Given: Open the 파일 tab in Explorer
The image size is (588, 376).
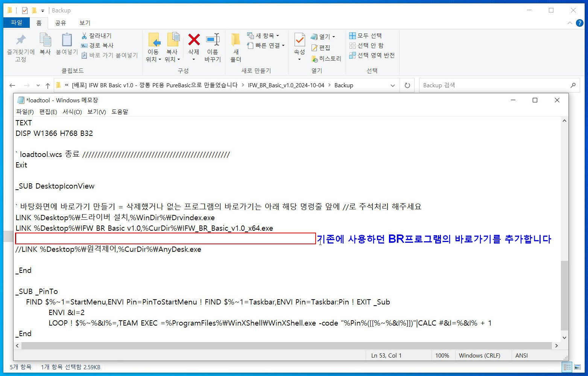Looking at the screenshot, I should coord(17,23).
